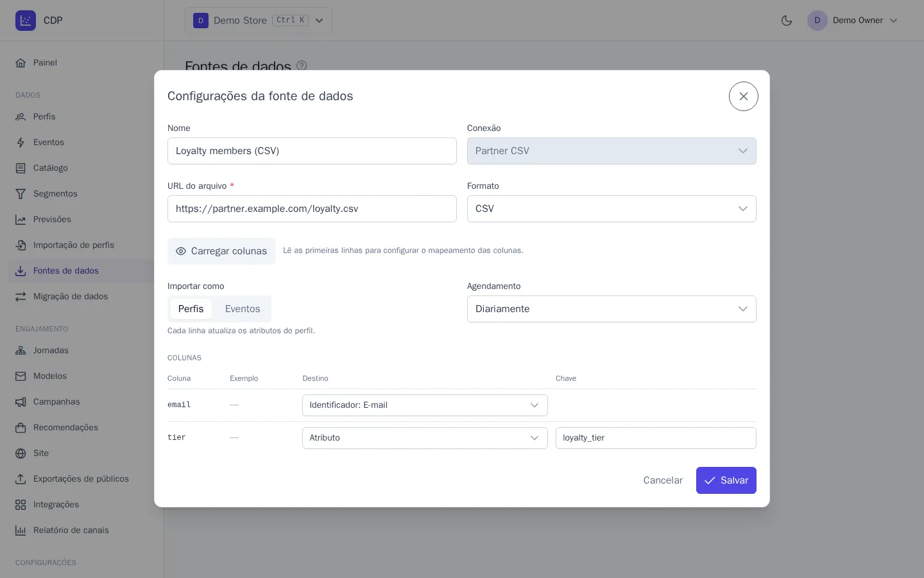The image size is (924, 578).
Task: Click the Eventos lightning bolt icon
Action: 21,143
